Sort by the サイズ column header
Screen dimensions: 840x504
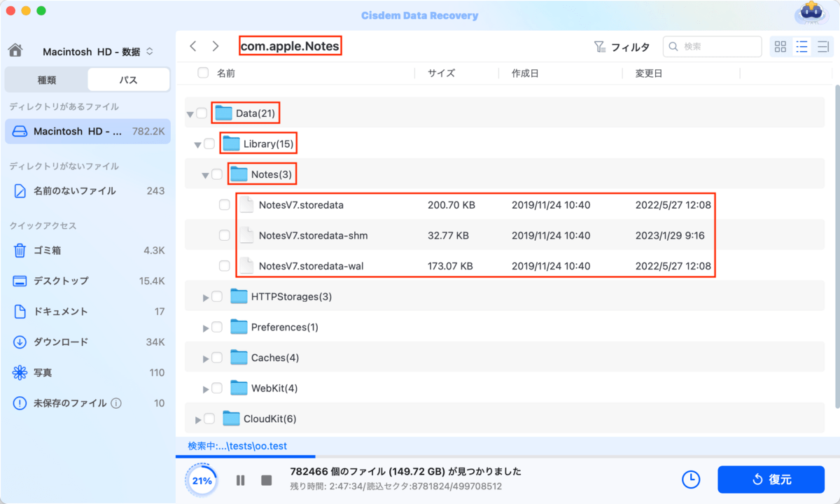pos(441,73)
